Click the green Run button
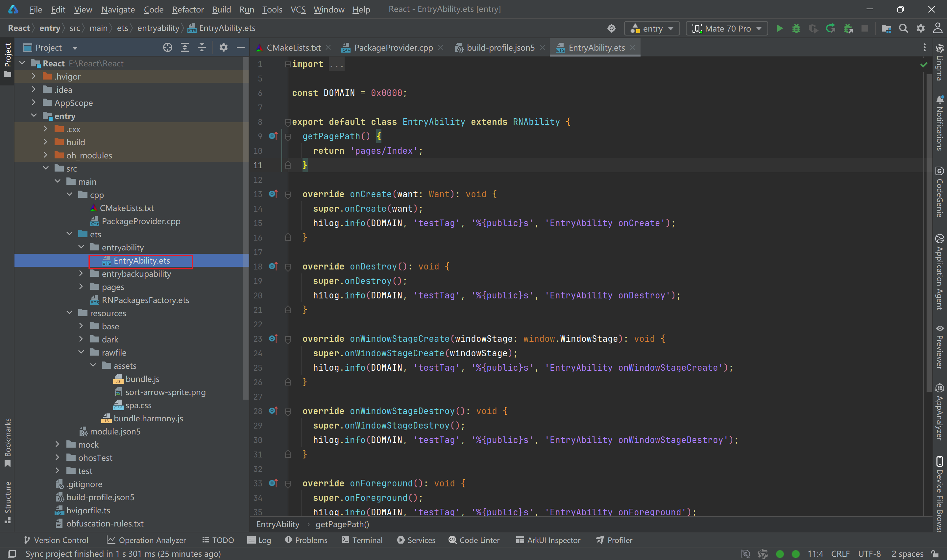 (x=779, y=28)
